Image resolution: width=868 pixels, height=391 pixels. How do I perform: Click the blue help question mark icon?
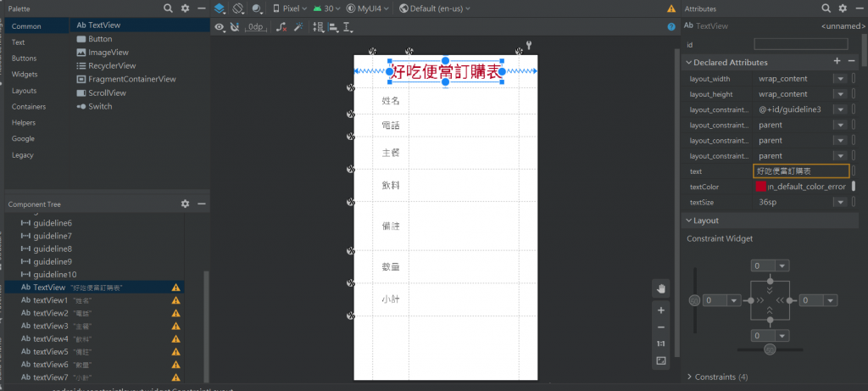pos(671,26)
